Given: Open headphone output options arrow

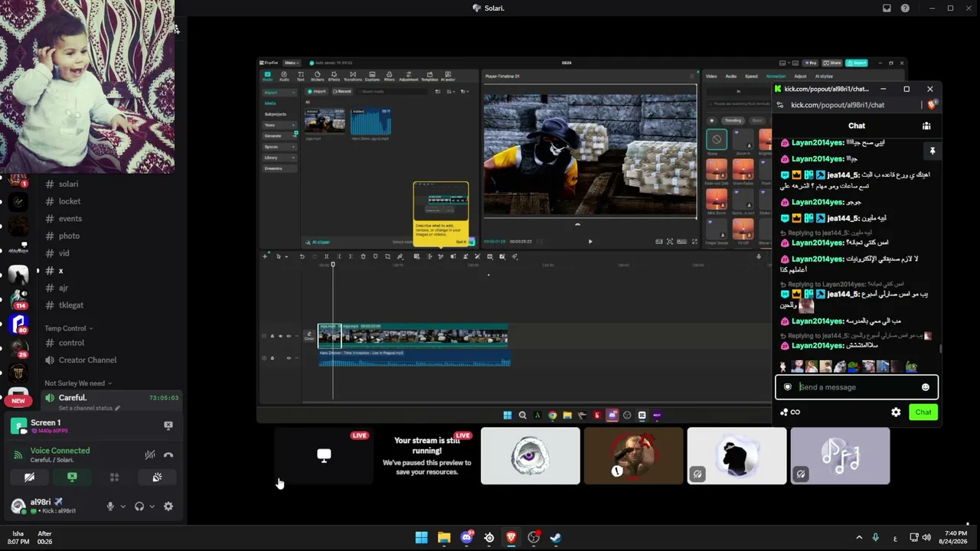Looking at the screenshot, I should (x=152, y=506).
